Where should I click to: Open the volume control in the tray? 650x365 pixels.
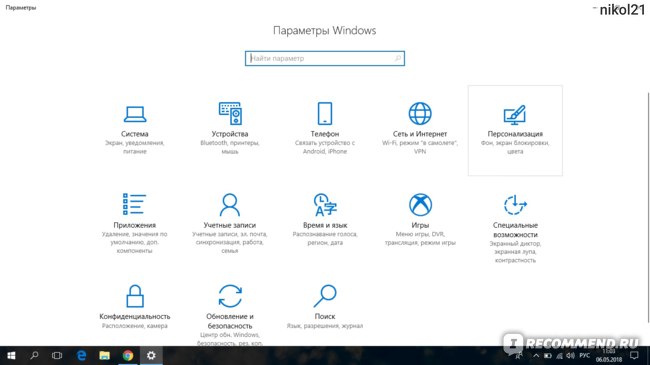[x=570, y=356]
